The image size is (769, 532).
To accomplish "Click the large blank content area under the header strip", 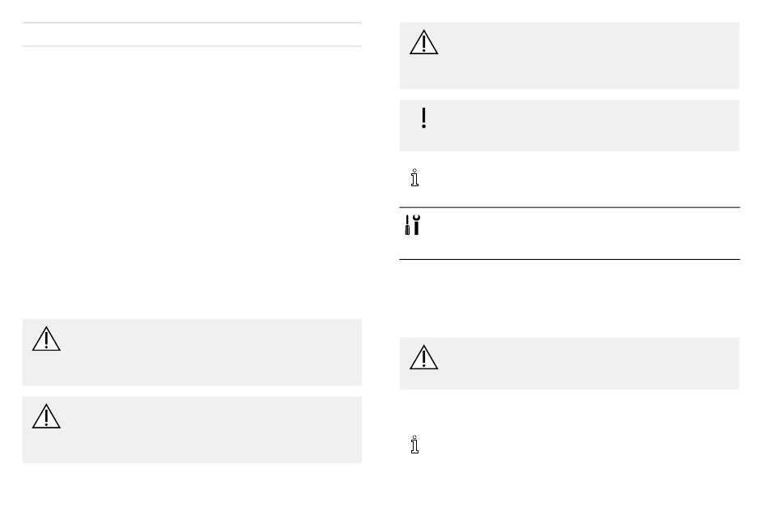I will pos(192,181).
